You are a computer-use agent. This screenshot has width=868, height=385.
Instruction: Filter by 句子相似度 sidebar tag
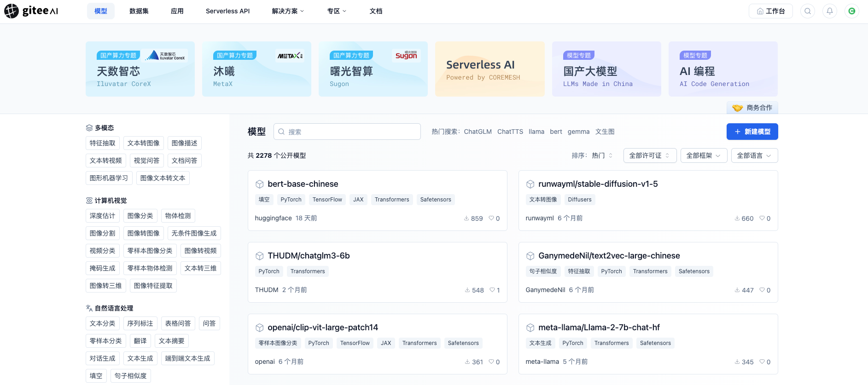click(131, 376)
